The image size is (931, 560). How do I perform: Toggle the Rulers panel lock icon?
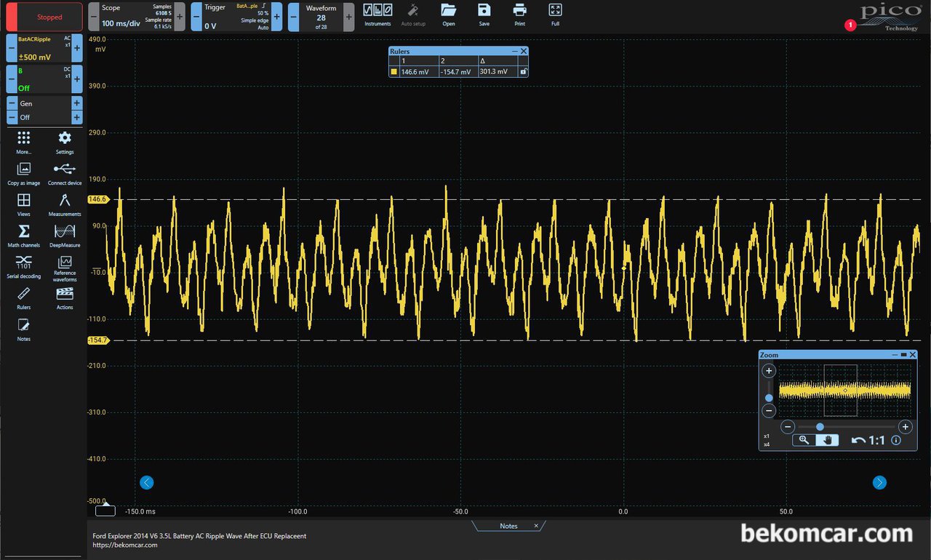click(x=523, y=71)
